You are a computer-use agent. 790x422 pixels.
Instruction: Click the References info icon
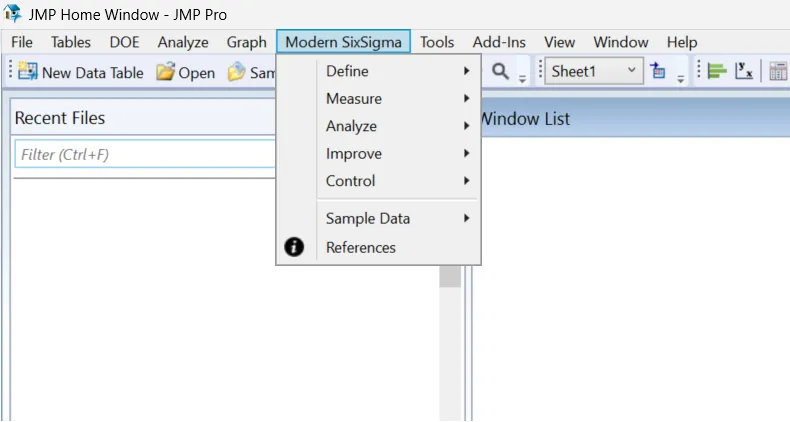tap(294, 247)
